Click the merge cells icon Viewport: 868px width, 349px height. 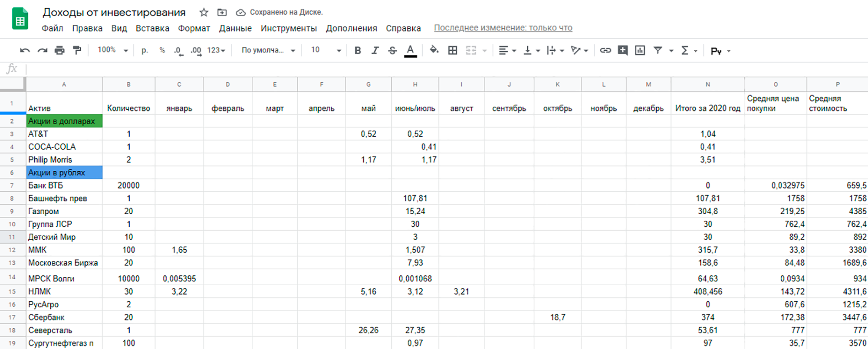coord(471,50)
